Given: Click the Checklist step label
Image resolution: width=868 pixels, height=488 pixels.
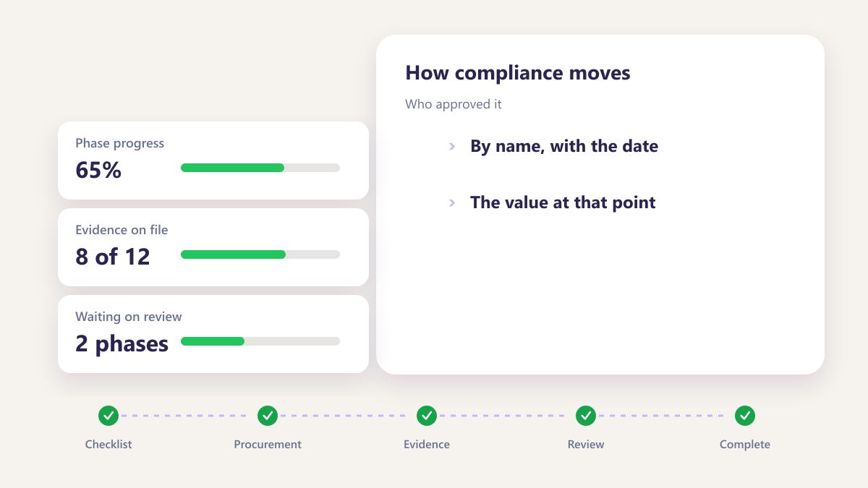Looking at the screenshot, I should [x=109, y=444].
